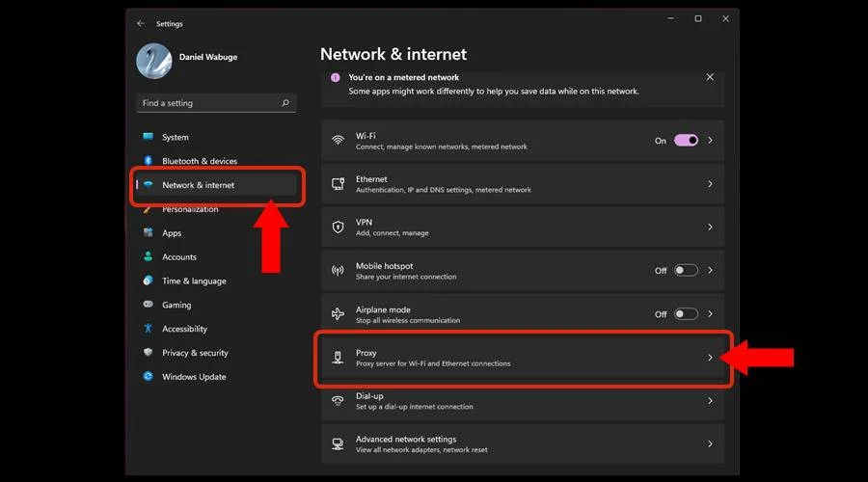Open Accessibility settings label
868x482 pixels.
(x=184, y=329)
